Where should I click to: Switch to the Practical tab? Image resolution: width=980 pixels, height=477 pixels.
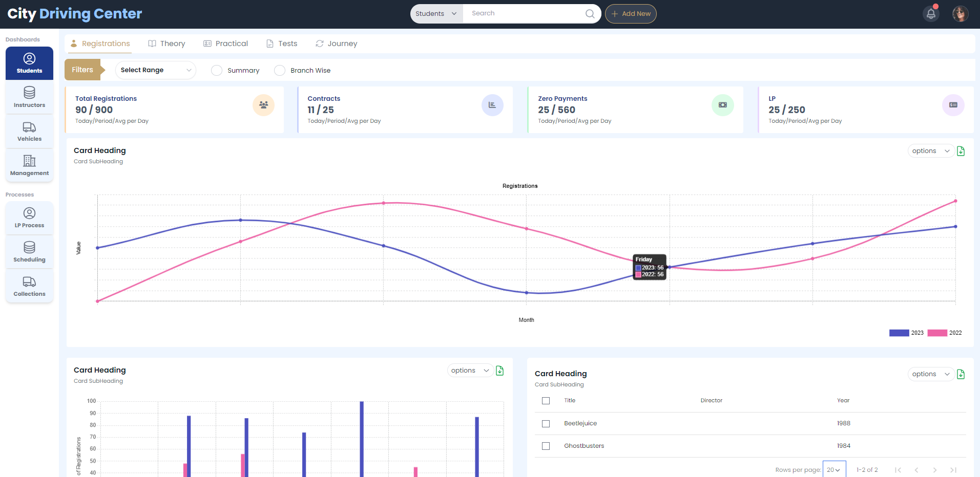[x=225, y=44]
